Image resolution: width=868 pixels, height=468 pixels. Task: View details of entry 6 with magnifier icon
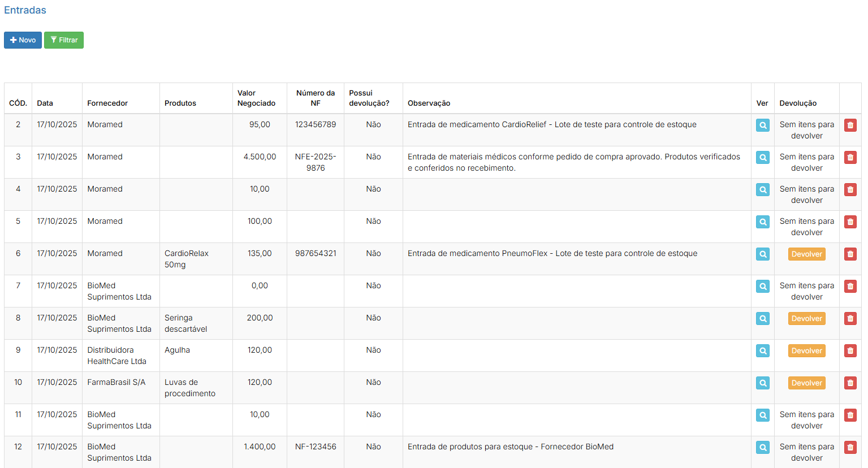pyautogui.click(x=762, y=254)
